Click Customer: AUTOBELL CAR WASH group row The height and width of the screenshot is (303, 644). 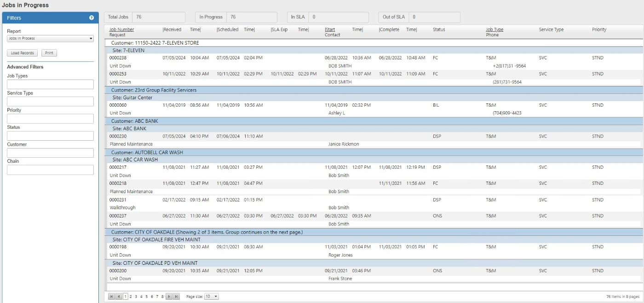[374, 153]
